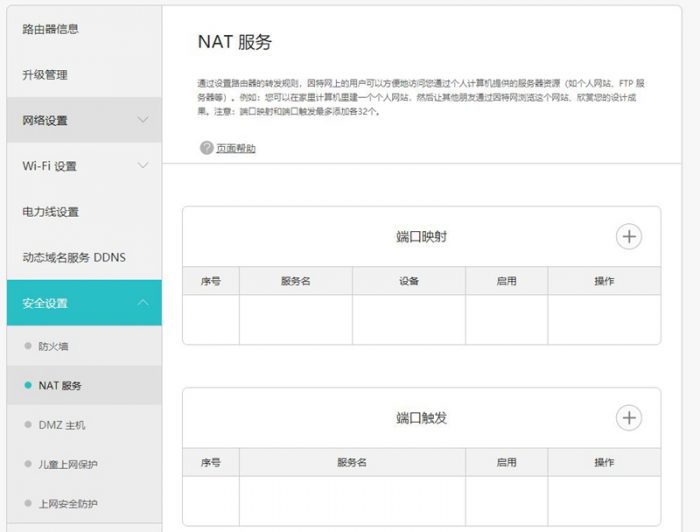Image resolution: width=700 pixels, height=532 pixels.
Task: Click the 启用 column header in 端口映射
Action: coord(506,281)
